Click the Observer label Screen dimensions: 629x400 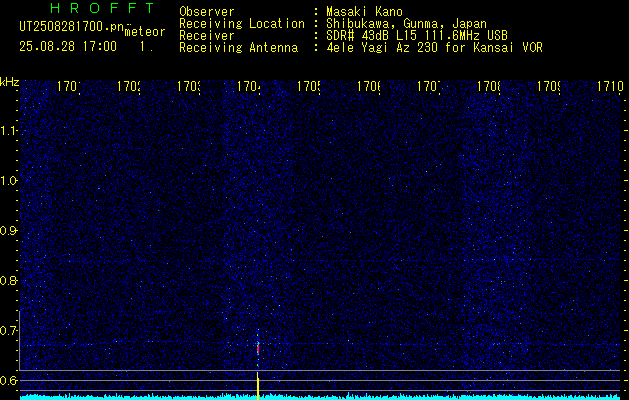[207, 12]
